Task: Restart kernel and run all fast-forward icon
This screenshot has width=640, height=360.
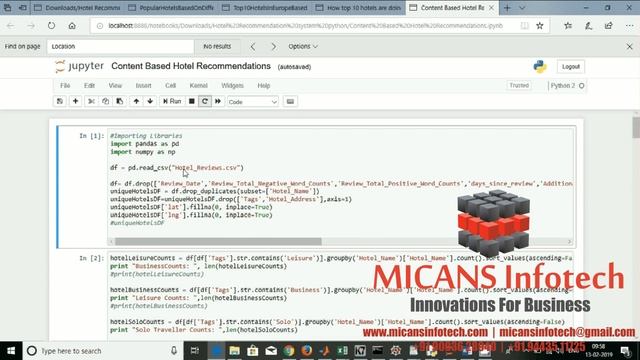Action: 218,101
